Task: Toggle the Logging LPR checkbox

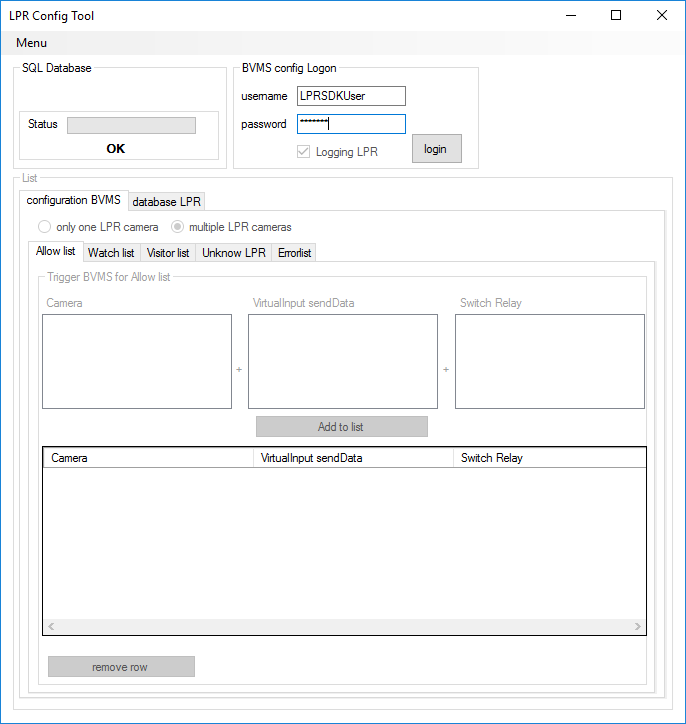Action: click(x=303, y=152)
